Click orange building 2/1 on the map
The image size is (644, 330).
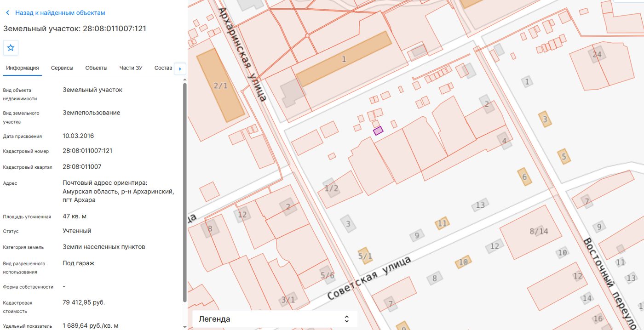click(220, 85)
